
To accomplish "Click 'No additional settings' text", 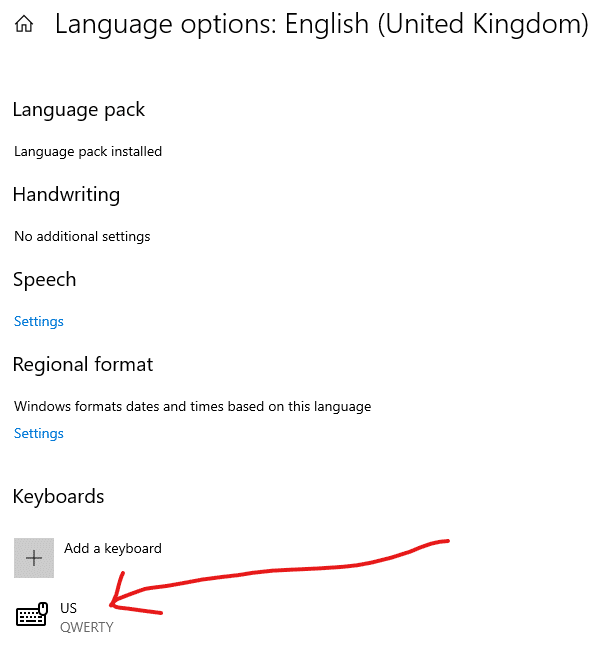I will coord(82,236).
